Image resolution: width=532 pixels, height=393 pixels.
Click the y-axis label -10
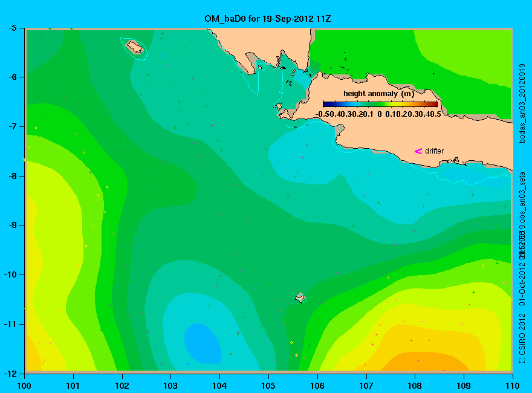[10, 274]
